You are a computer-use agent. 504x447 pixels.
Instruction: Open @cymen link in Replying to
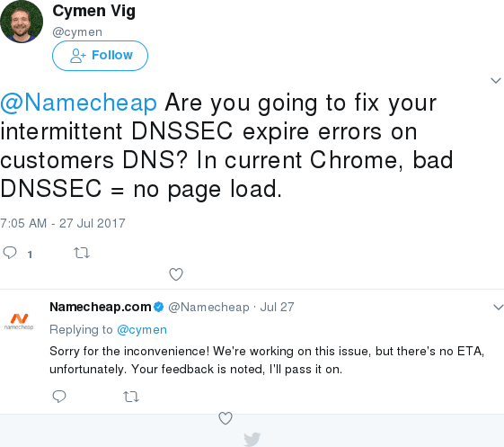point(142,330)
